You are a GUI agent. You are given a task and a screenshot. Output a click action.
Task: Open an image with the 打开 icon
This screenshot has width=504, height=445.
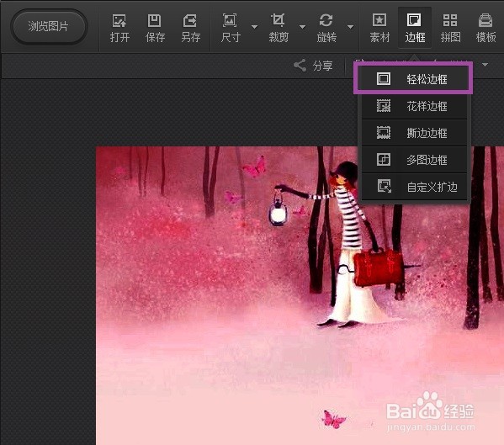(x=119, y=29)
